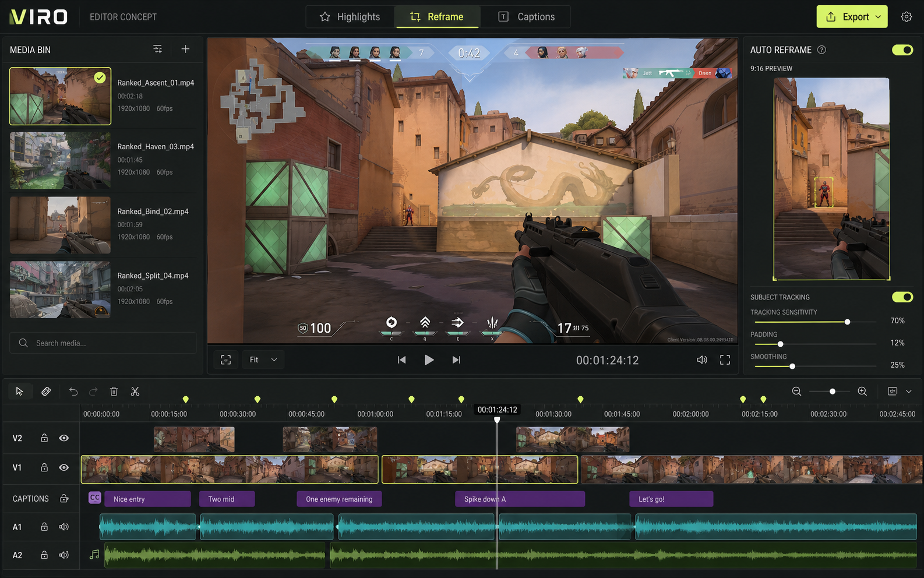Adjust the Tracking Sensitivity slider
Viewport: 924px width, 578px height.
tap(847, 322)
